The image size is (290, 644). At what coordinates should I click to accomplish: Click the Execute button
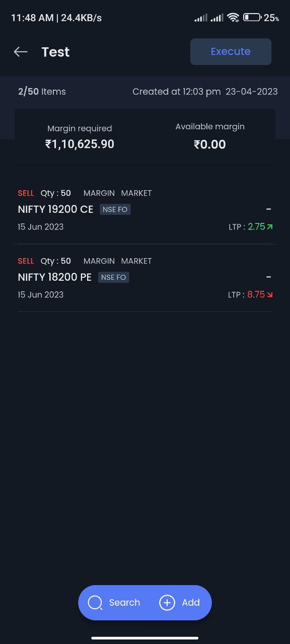(x=231, y=51)
